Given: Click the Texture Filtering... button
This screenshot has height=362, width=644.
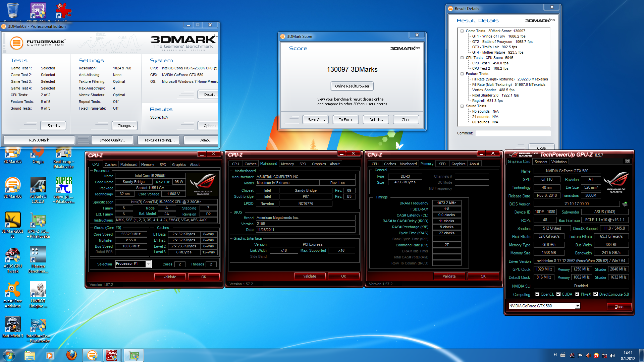Looking at the screenshot, I should click(x=159, y=140).
